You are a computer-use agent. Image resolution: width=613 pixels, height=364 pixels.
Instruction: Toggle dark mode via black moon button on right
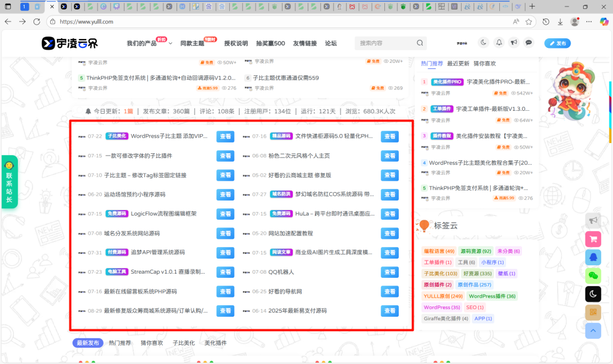tap(593, 295)
